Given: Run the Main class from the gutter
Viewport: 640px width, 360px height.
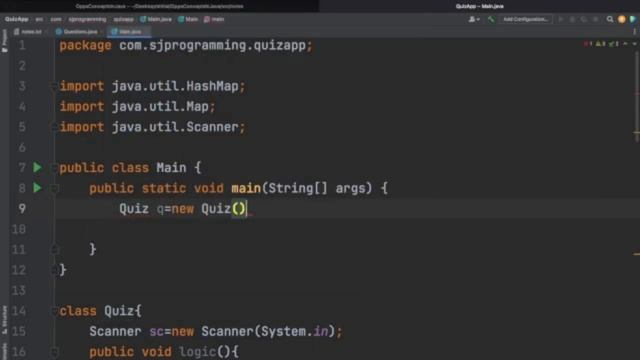Looking at the screenshot, I should pos(37,167).
